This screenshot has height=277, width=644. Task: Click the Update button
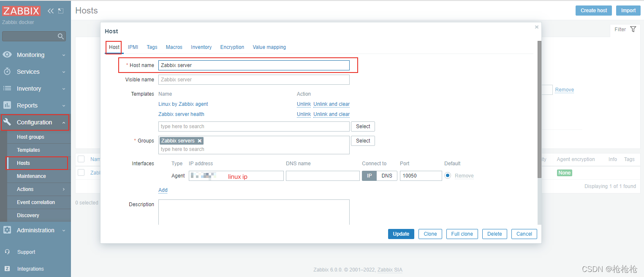pos(401,234)
